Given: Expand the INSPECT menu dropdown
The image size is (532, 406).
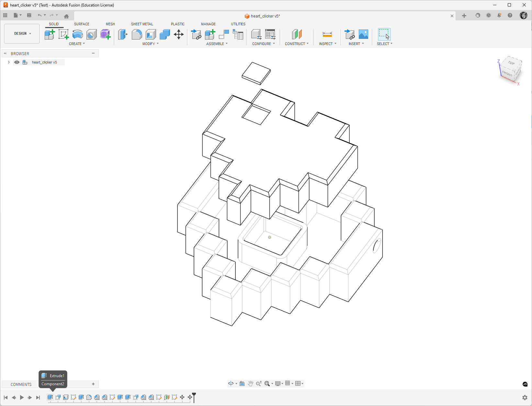Looking at the screenshot, I should pos(328,44).
